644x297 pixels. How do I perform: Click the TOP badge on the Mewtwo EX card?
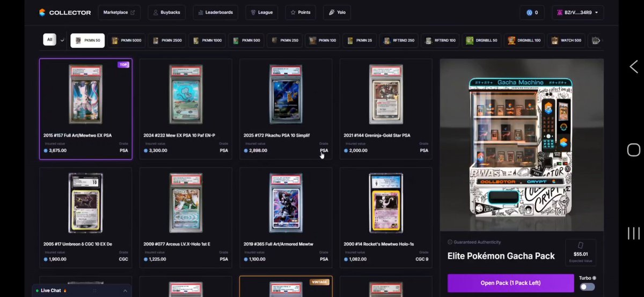point(123,64)
